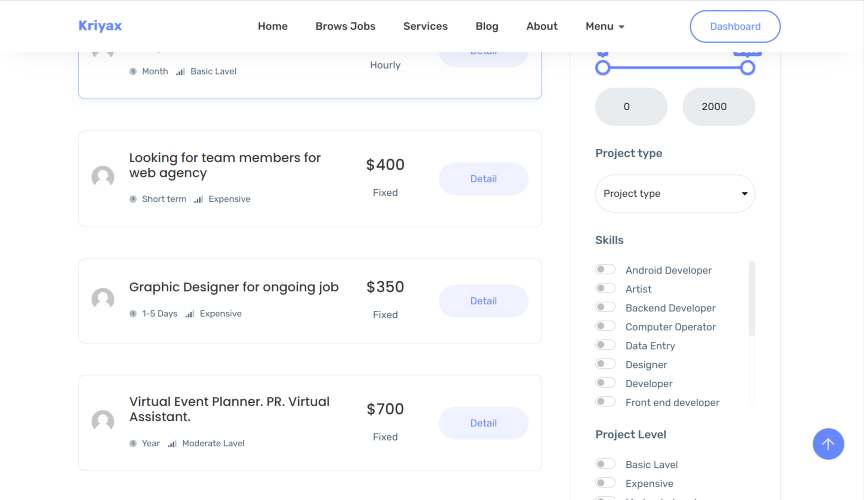Open 'Virtual Event Planner. PR. Virtual Assistant.' title
Screen dimensions: 864x500
coord(229,409)
